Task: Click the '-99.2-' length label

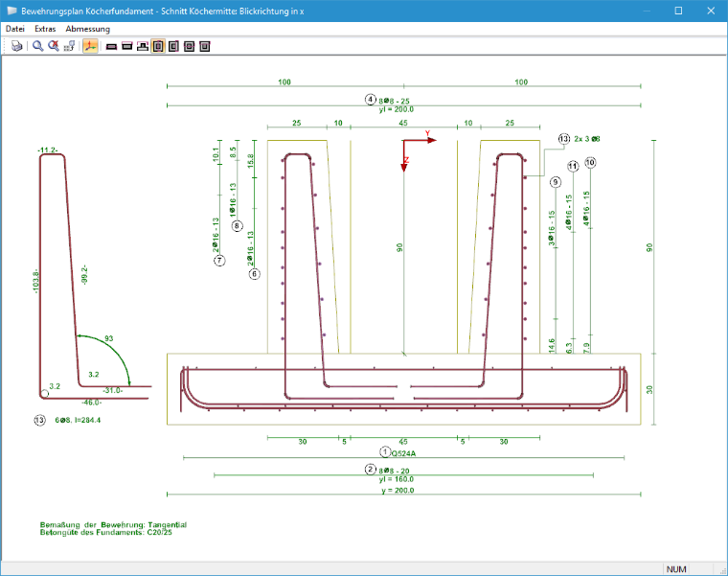Action: (84, 275)
